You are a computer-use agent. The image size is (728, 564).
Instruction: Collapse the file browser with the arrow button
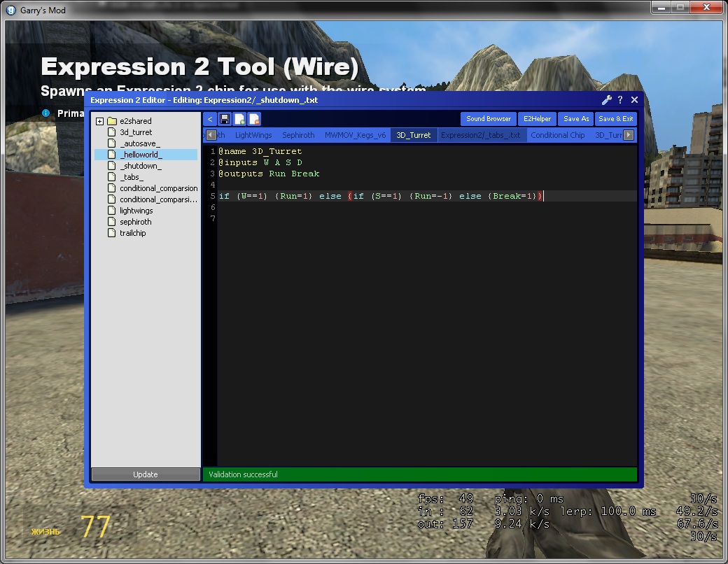[x=210, y=119]
